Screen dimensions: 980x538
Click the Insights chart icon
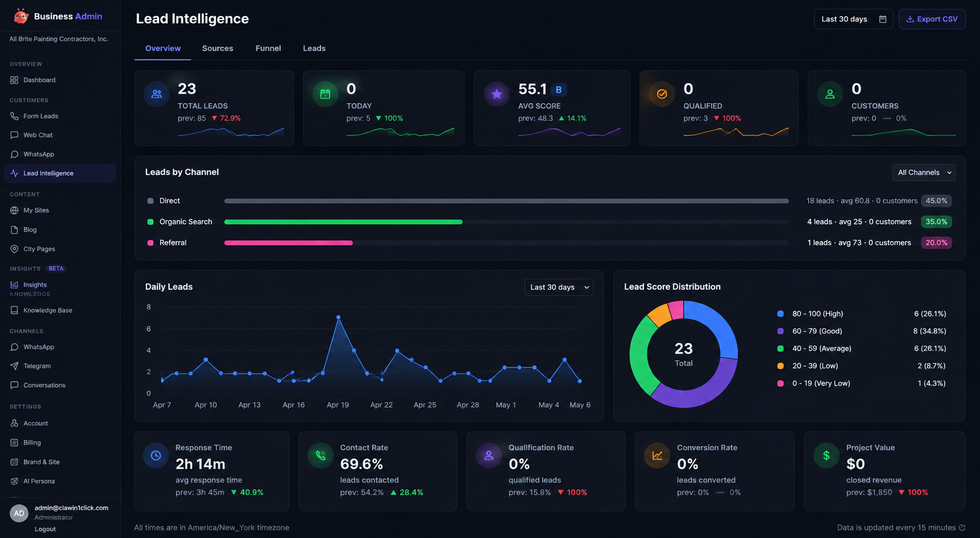pos(14,285)
